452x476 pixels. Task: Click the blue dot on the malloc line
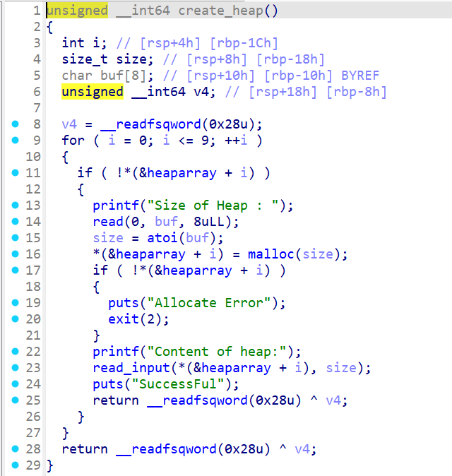pos(16,254)
